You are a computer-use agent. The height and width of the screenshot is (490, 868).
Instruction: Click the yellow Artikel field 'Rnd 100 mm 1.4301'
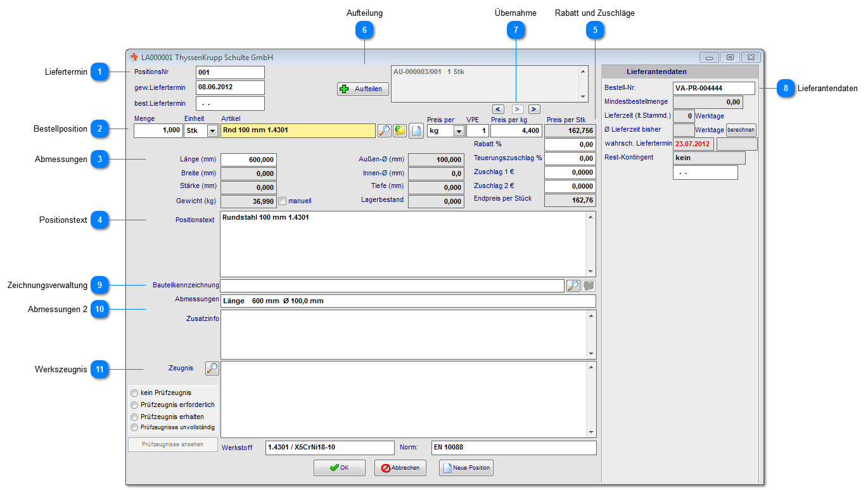pyautogui.click(x=298, y=131)
